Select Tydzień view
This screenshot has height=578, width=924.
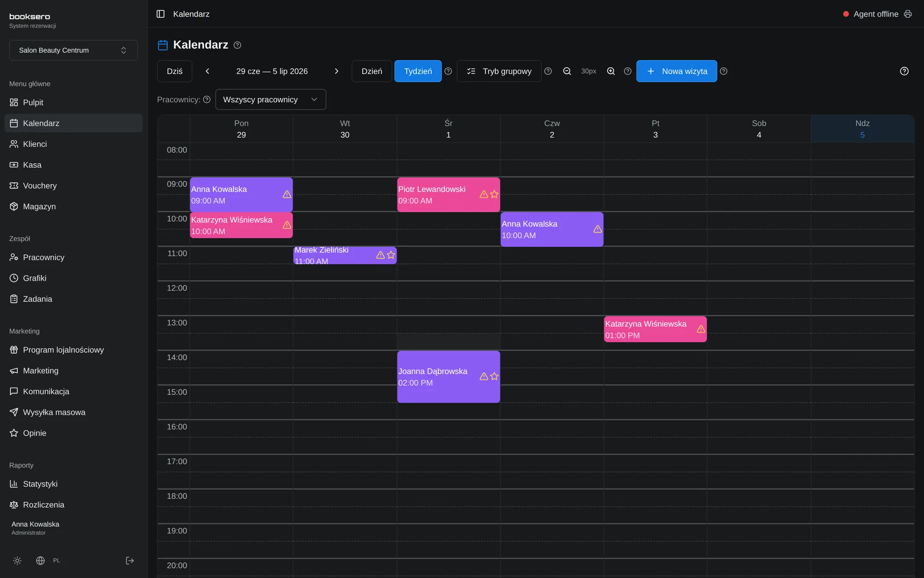[x=418, y=71]
